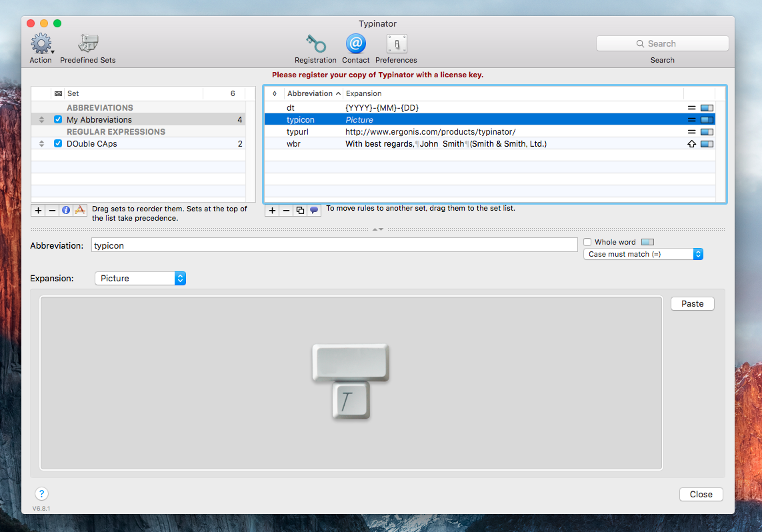Screen dimensions: 762x532
Task: Sort by Abbreviation column header
Action: [x=314, y=93]
